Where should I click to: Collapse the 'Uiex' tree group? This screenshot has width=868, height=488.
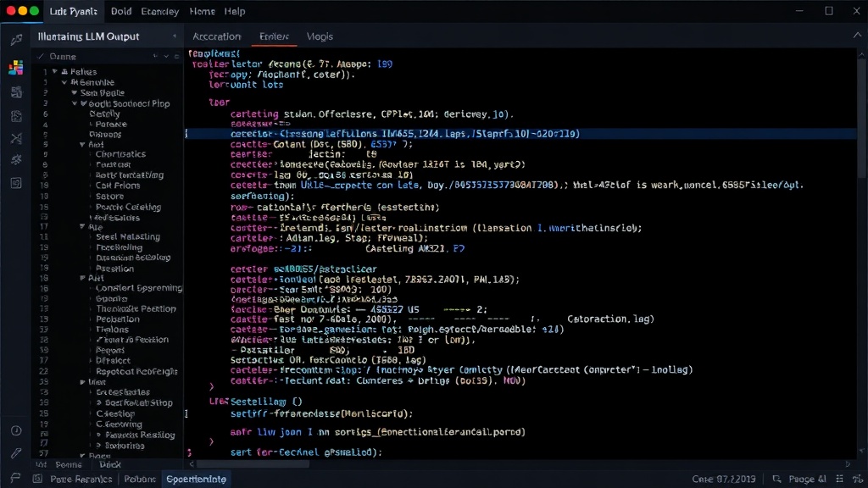[x=82, y=382]
